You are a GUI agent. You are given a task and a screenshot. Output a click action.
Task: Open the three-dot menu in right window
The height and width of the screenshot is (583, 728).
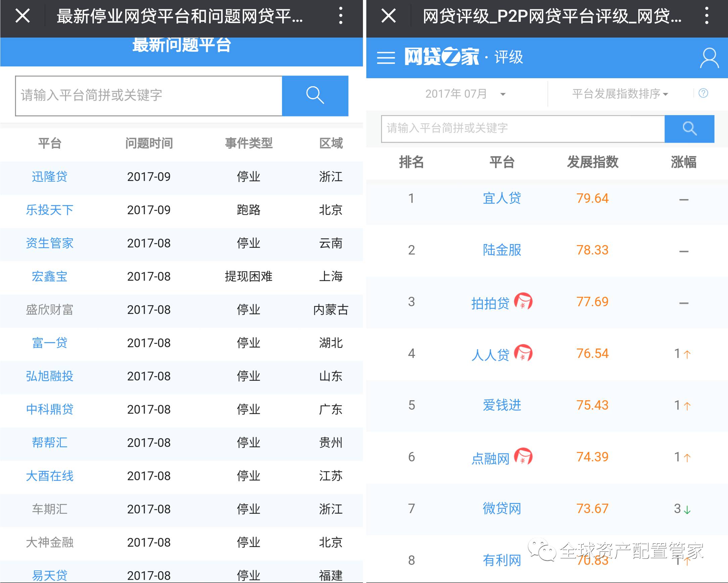(x=707, y=16)
